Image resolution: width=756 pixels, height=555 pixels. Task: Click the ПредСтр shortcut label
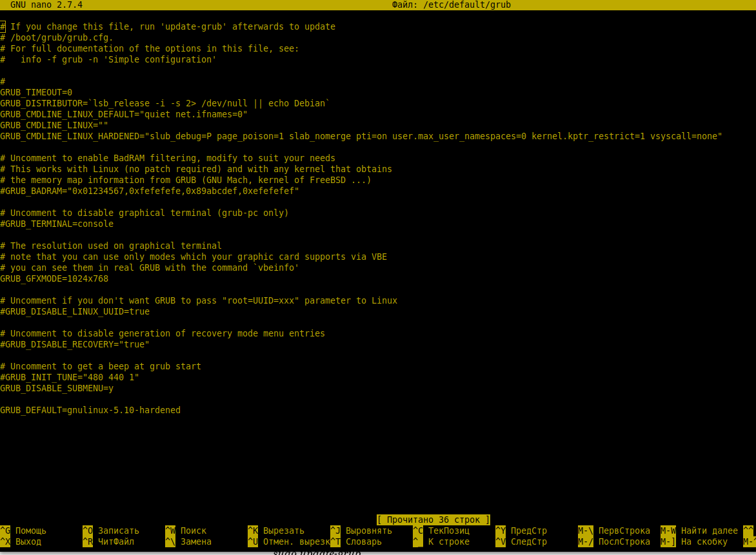pos(529,531)
